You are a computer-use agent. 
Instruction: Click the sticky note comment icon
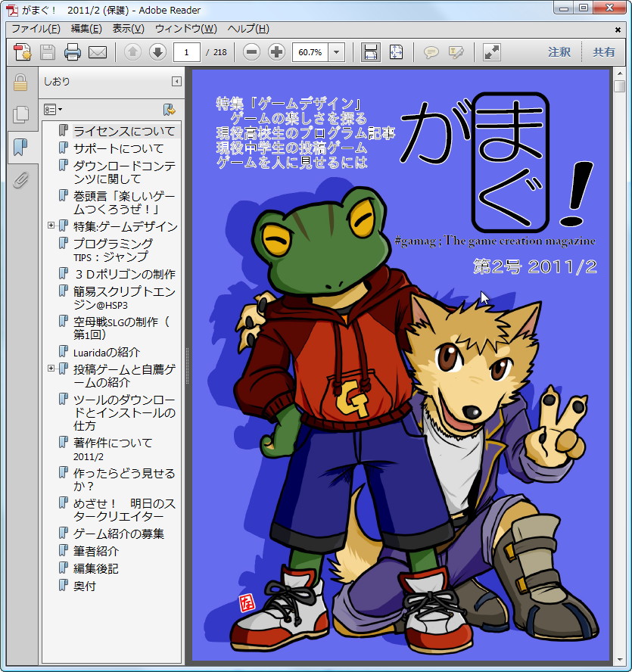[x=431, y=52]
